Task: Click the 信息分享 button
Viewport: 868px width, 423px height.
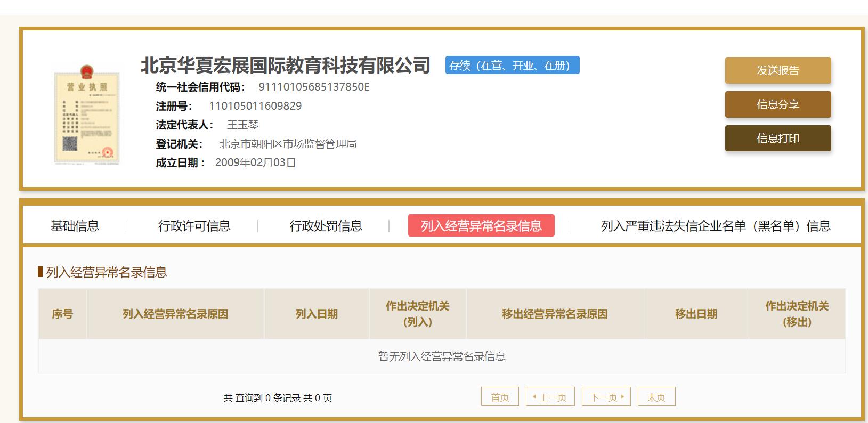Action: (778, 104)
